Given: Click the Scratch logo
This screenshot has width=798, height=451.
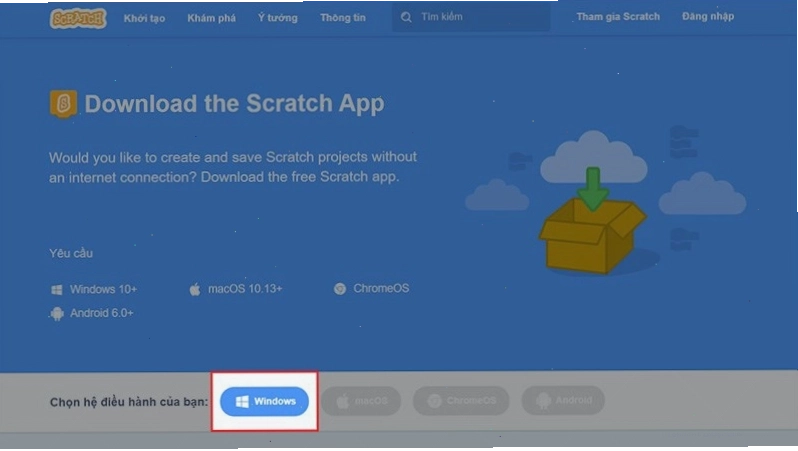Looking at the screenshot, I should click(x=78, y=18).
